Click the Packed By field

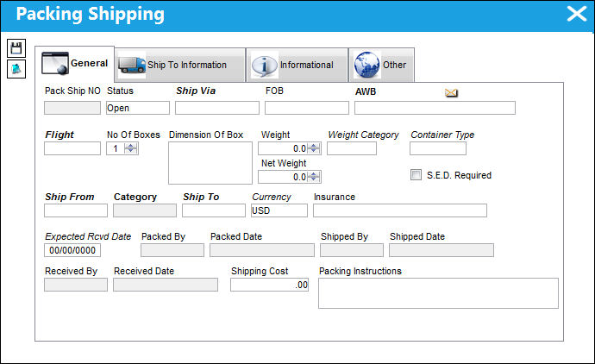172,250
